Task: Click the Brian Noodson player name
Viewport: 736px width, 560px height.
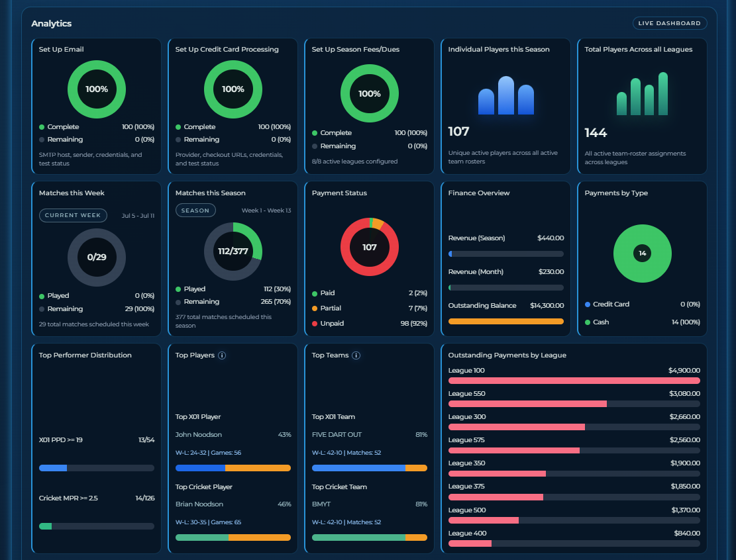Action: click(199, 504)
